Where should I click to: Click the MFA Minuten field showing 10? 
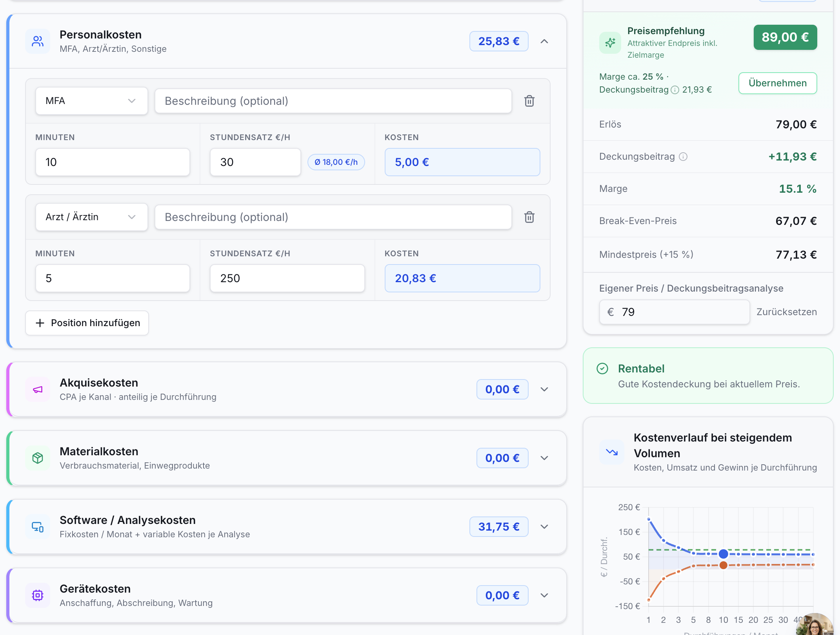click(113, 162)
